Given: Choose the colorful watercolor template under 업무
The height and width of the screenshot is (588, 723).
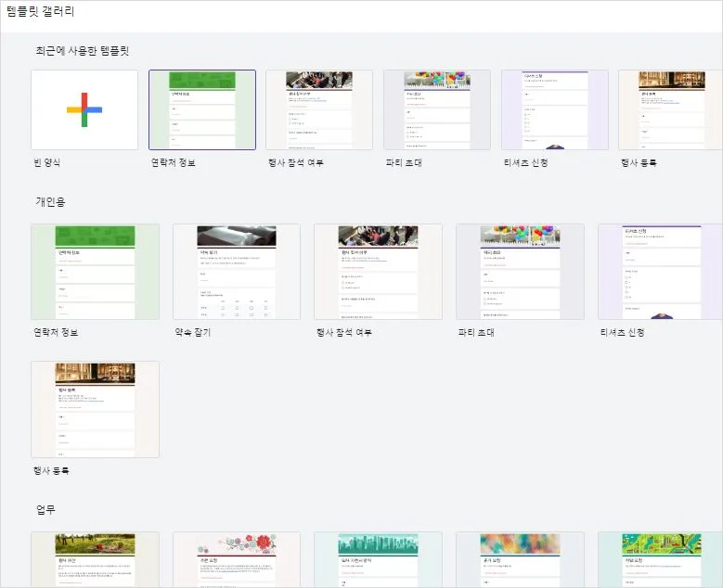Looking at the screenshot, I should click(520, 559).
